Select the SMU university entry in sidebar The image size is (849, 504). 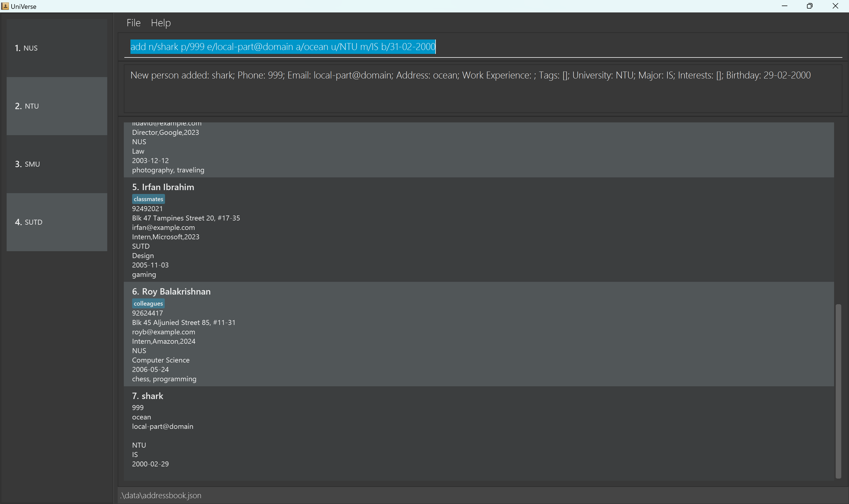coord(57,164)
